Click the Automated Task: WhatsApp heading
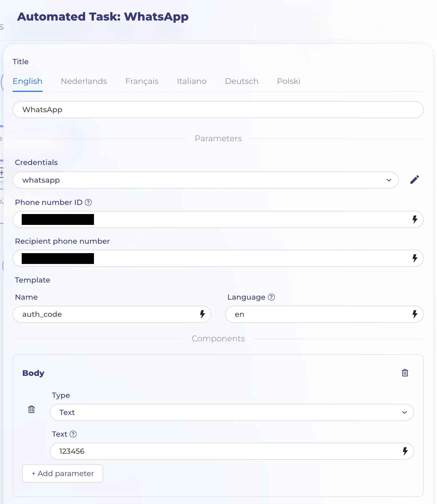This screenshot has height=504, width=437. pos(103,17)
